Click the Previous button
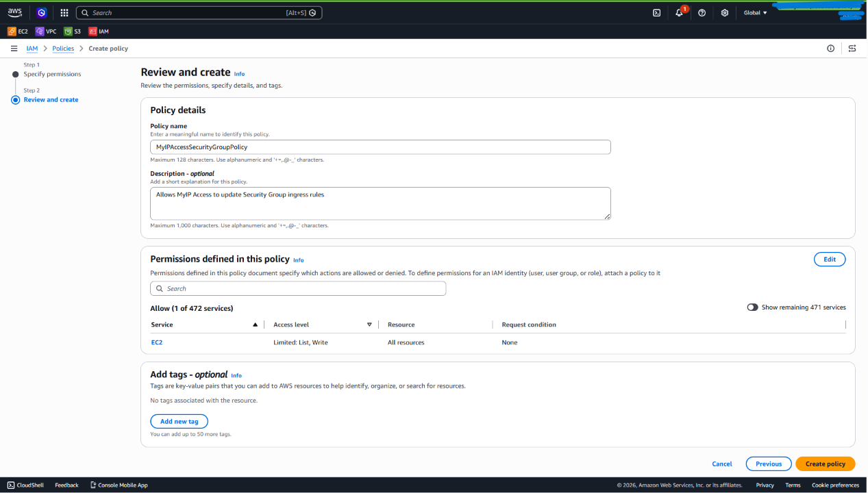Image resolution: width=868 pixels, height=493 pixels. 769,464
